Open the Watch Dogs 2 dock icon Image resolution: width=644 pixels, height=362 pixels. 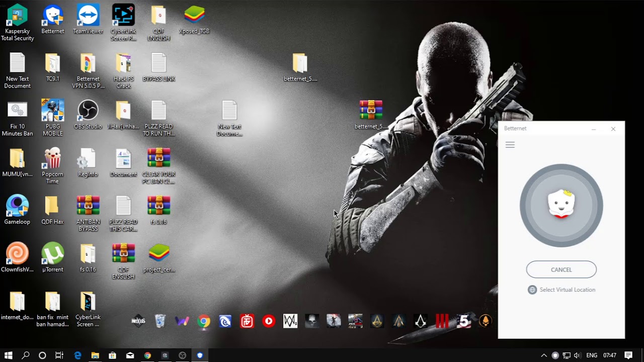290,321
